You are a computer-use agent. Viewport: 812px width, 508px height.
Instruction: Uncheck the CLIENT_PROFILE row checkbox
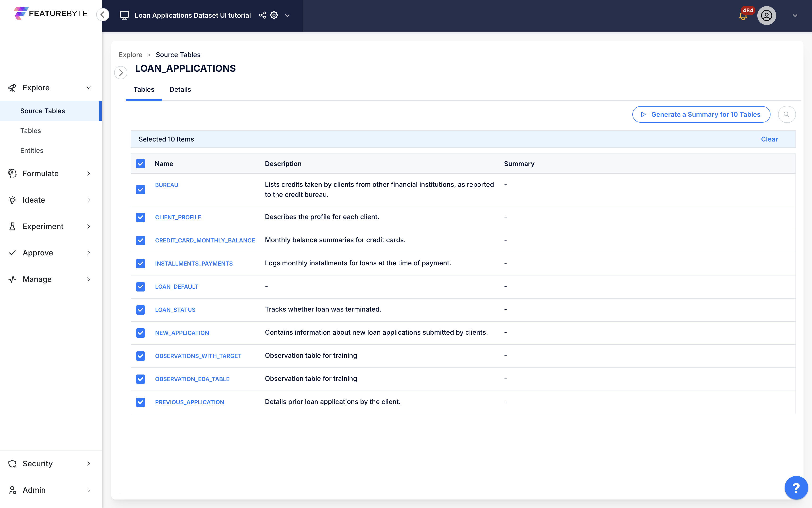(140, 217)
